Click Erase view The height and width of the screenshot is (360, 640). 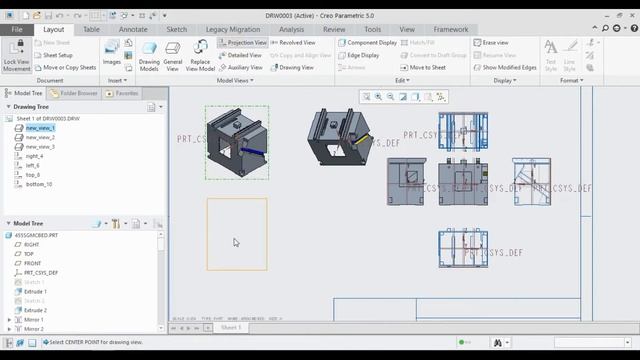(x=491, y=42)
